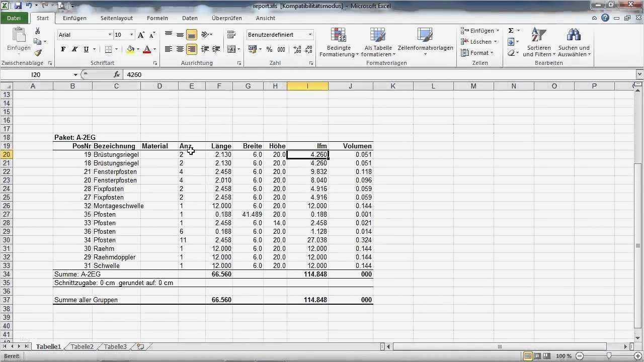Switch to the Formeln ribbon tab
This screenshot has height=362, width=644.
tap(157, 18)
